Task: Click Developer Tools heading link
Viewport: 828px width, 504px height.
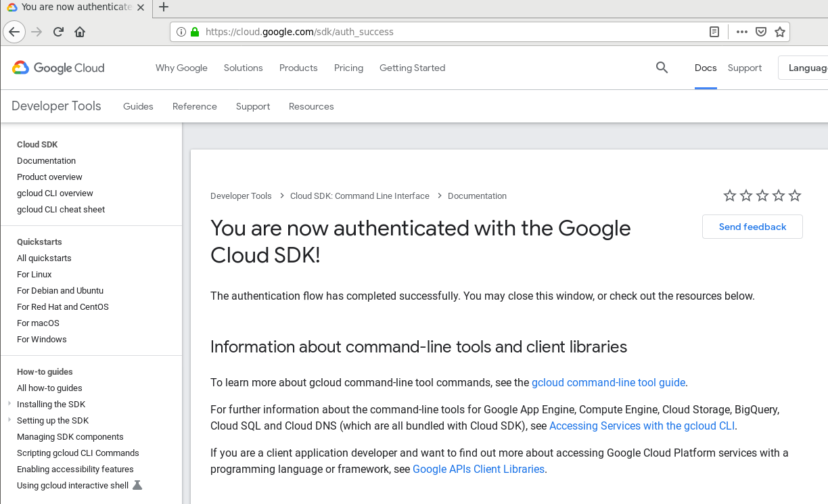Action: pos(56,106)
